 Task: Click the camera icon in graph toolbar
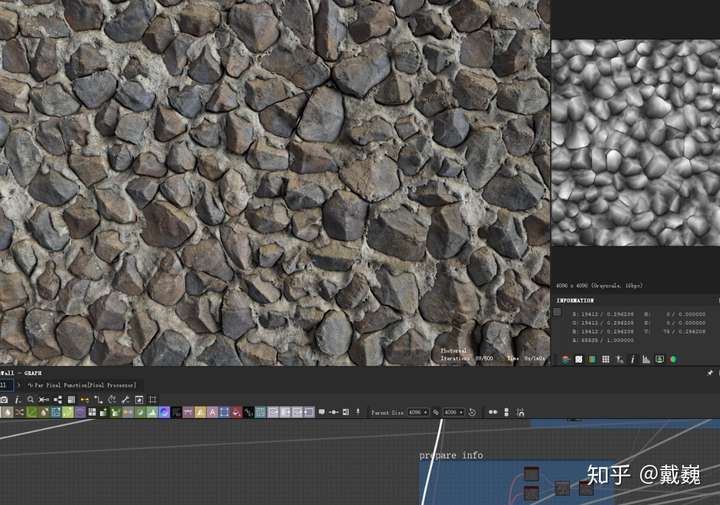tap(5, 399)
